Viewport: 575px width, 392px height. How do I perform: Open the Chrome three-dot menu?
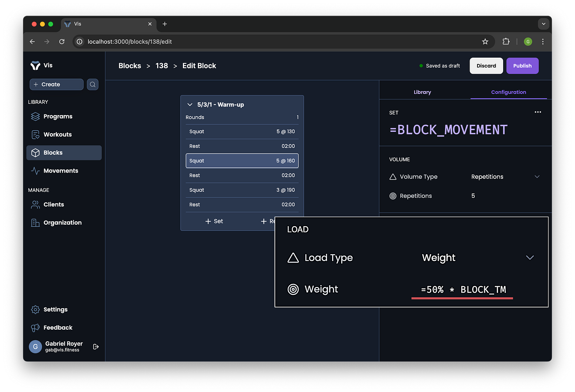[543, 41]
